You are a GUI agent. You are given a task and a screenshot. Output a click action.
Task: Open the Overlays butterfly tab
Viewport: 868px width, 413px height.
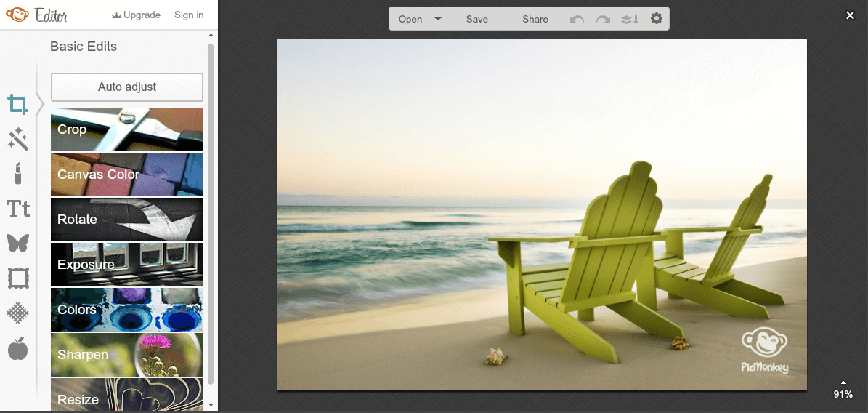(17, 243)
